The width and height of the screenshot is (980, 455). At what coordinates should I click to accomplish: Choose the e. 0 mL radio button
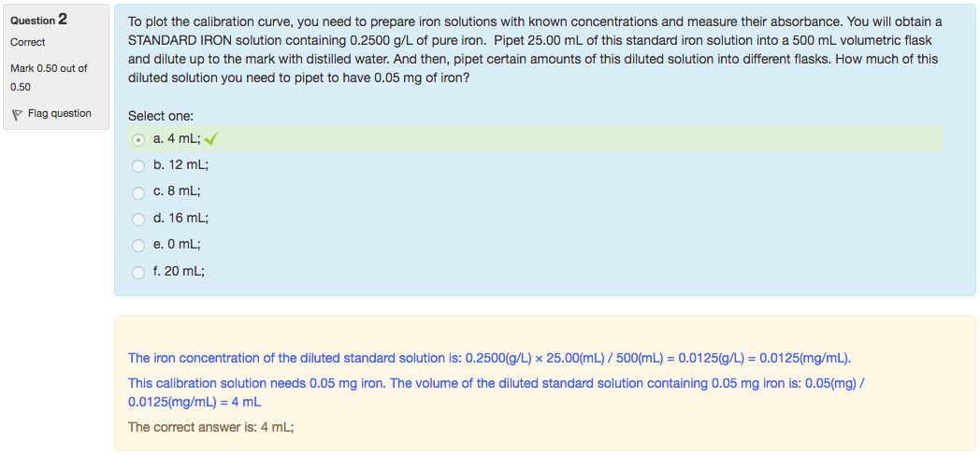pos(138,246)
